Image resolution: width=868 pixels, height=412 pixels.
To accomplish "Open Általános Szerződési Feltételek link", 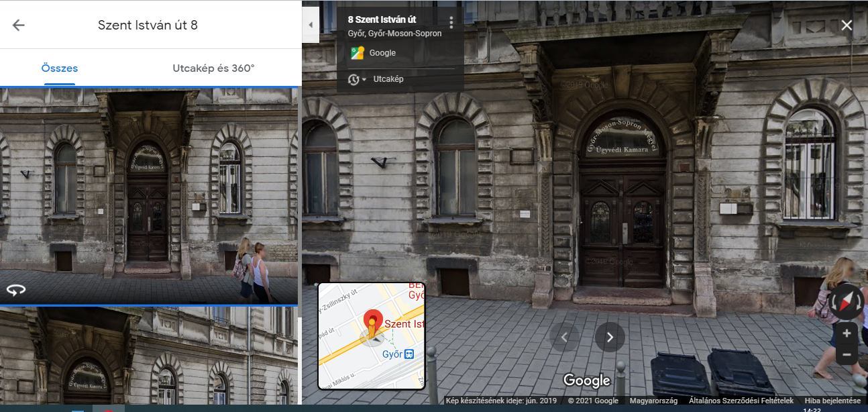I will pos(741,401).
